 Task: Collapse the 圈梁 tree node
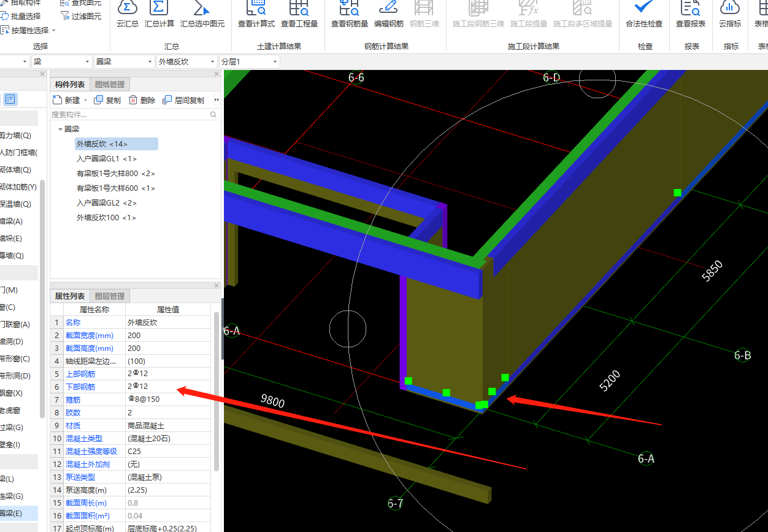pyautogui.click(x=60, y=129)
